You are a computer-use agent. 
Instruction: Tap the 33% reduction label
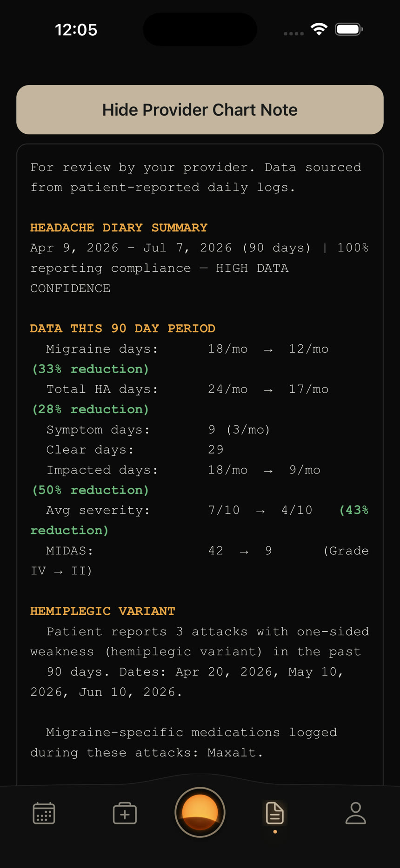click(90, 369)
